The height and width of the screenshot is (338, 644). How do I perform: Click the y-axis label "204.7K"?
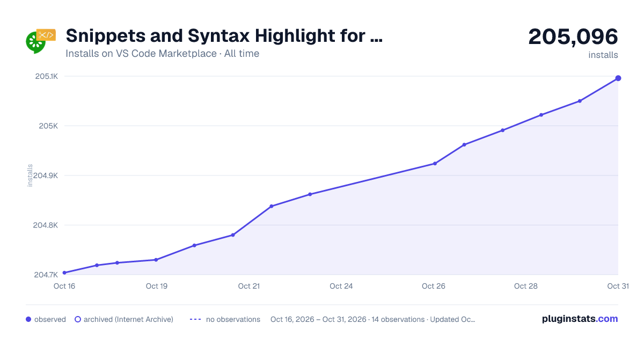pyautogui.click(x=46, y=275)
